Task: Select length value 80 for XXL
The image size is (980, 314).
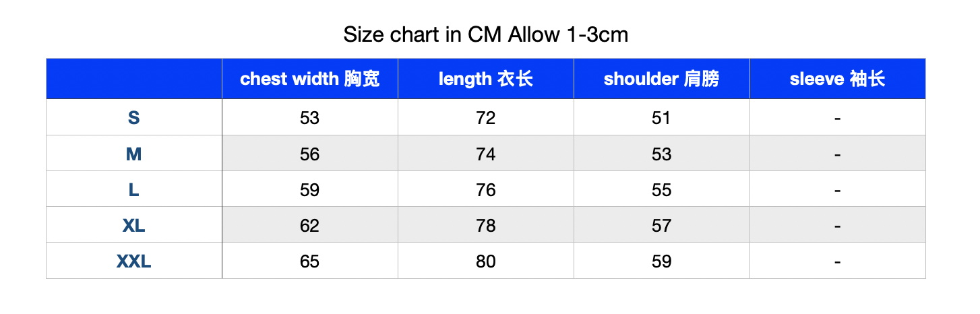Action: pos(486,261)
